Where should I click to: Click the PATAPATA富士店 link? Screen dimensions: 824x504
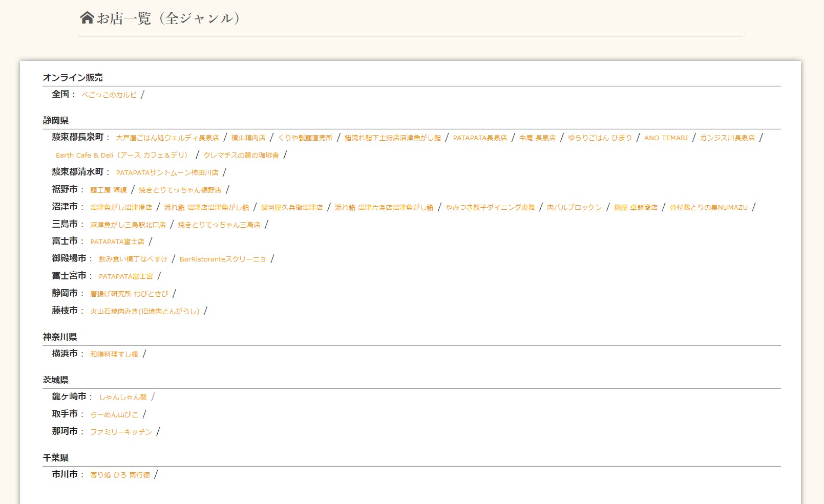pos(117,242)
